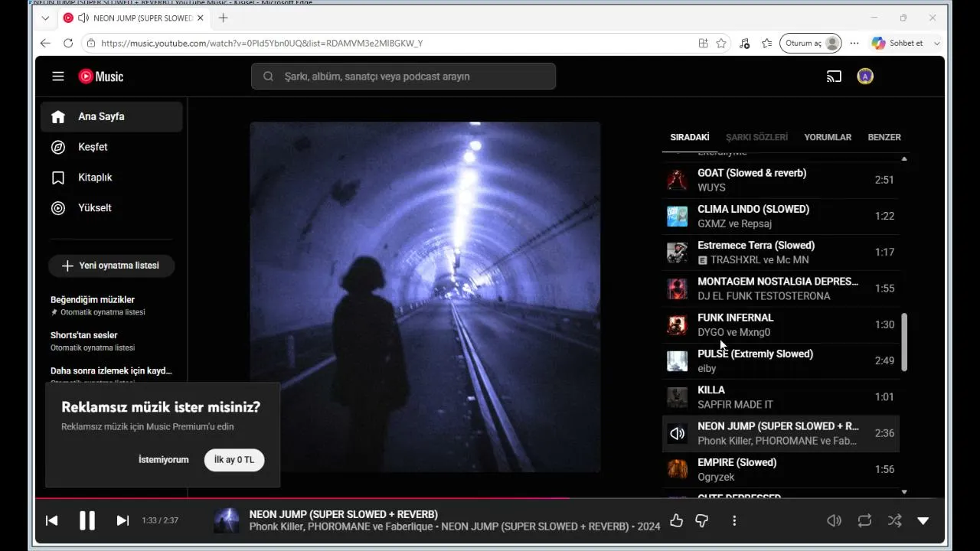Collapse the player page with the down arrow
This screenshot has width=980, height=551.
click(x=923, y=520)
